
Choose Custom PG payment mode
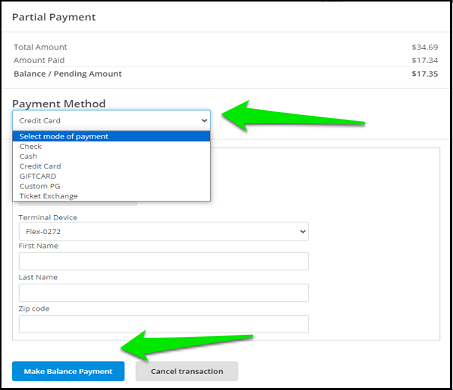pyautogui.click(x=111, y=186)
